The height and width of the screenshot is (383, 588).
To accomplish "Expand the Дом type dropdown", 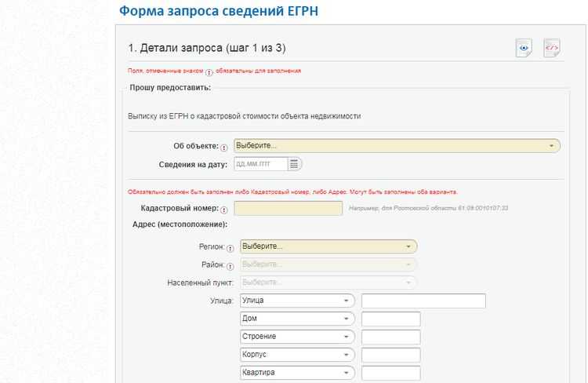I will [x=297, y=319].
